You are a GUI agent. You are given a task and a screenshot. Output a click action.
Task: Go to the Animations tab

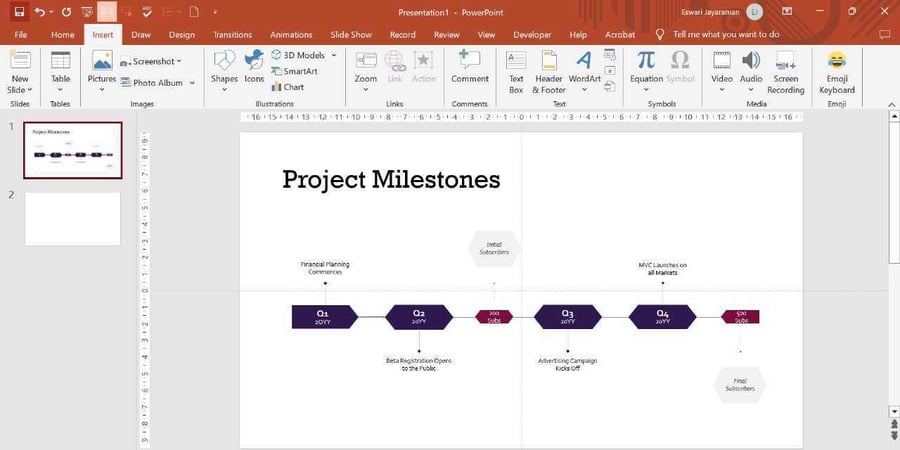291,34
